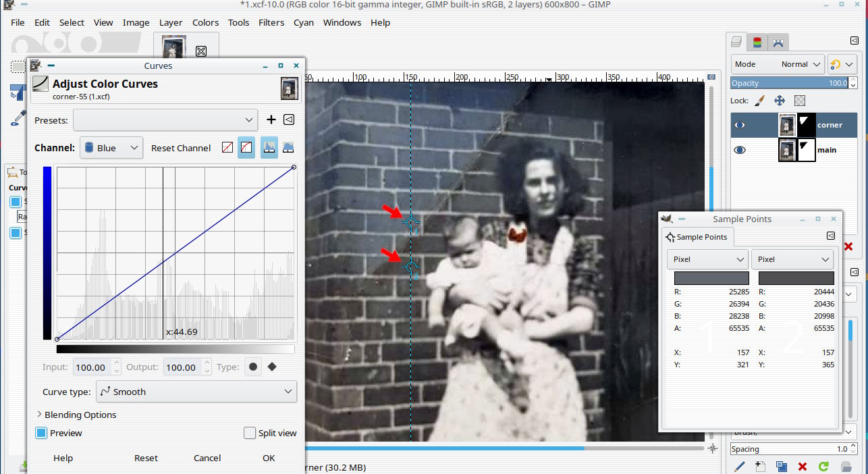Switch to the Channels tab icon

[757, 43]
